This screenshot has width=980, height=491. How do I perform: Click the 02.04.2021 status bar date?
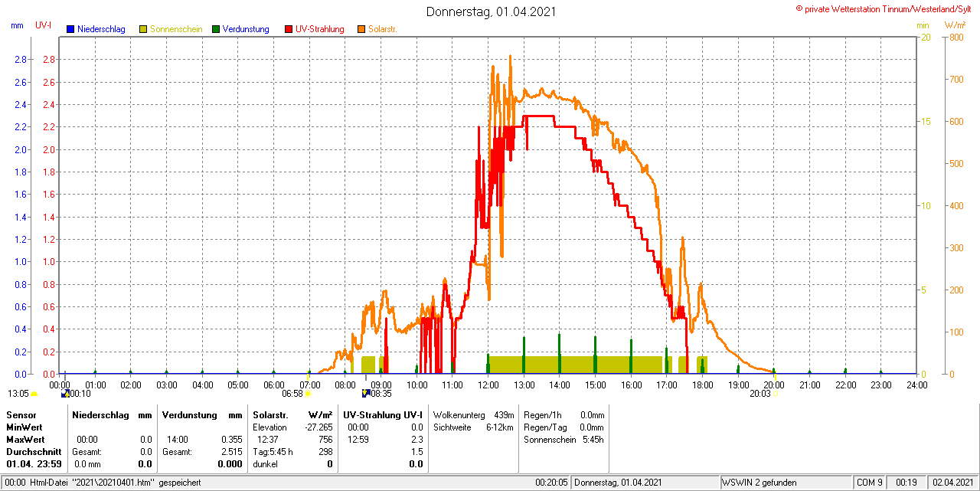(x=951, y=483)
